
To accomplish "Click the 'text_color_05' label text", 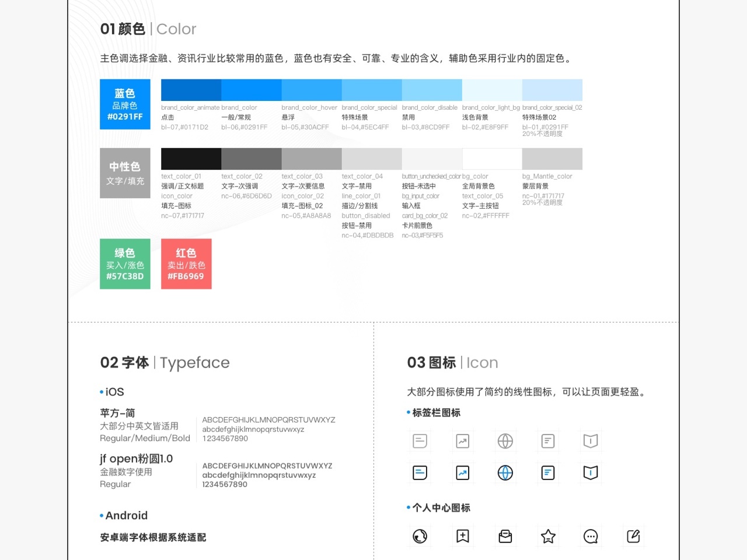I will point(483,196).
